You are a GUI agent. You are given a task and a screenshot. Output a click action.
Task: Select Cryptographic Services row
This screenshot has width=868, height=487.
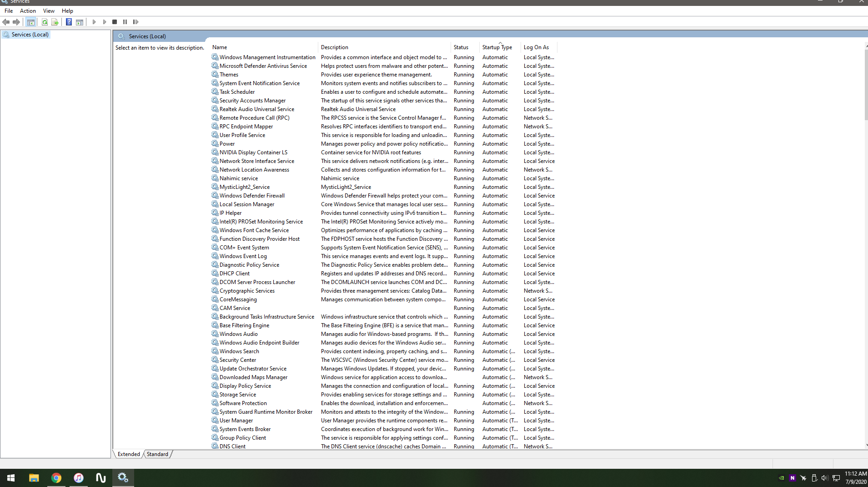tap(384, 291)
